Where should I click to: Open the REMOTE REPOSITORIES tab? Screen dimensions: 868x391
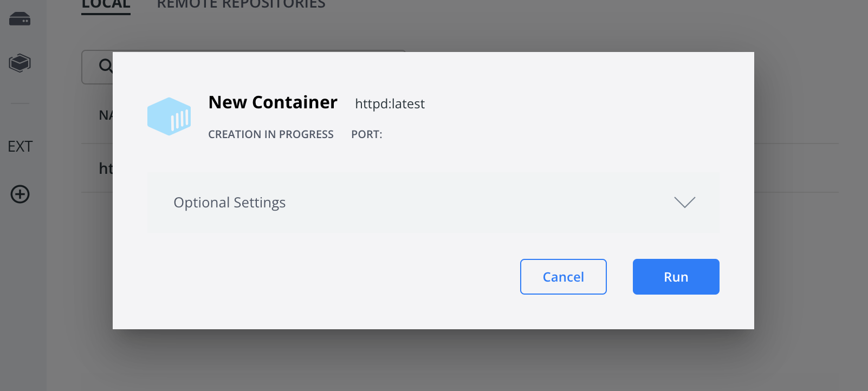[x=241, y=4]
